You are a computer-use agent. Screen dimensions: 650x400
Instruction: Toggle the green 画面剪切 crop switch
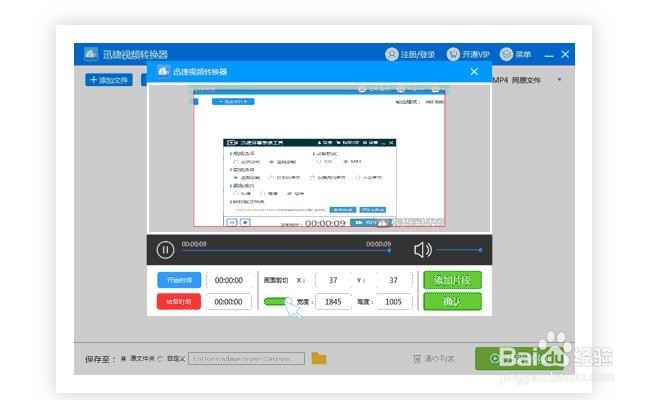(277, 301)
